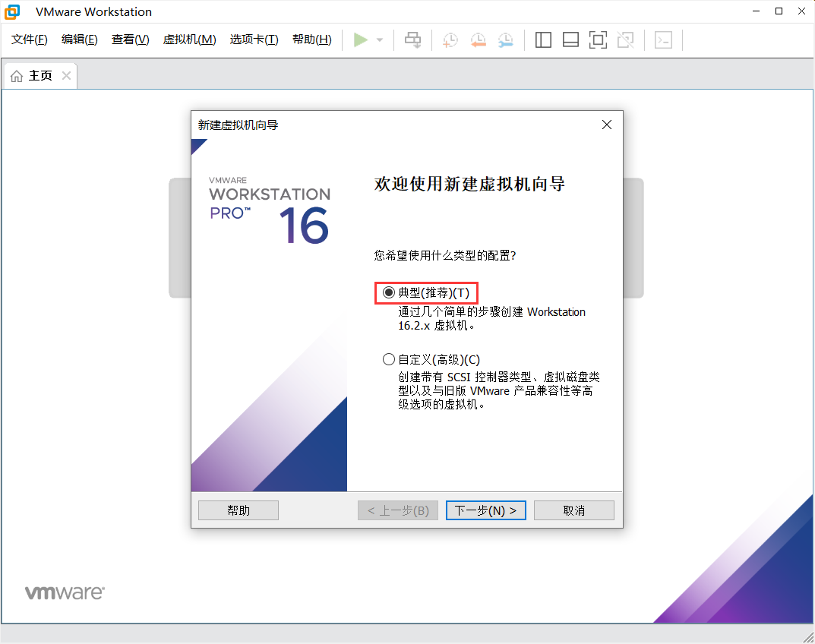The image size is (815, 644).
Task: Open the power options dropdown arrow
Action: [380, 40]
